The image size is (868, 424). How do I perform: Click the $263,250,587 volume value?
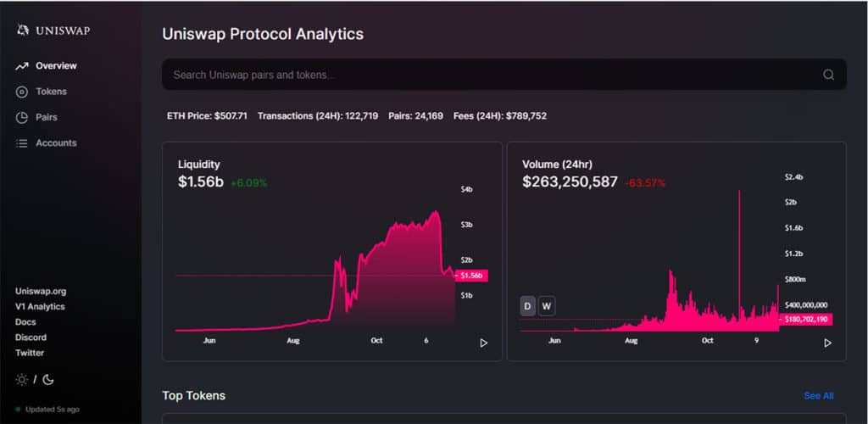(x=570, y=182)
